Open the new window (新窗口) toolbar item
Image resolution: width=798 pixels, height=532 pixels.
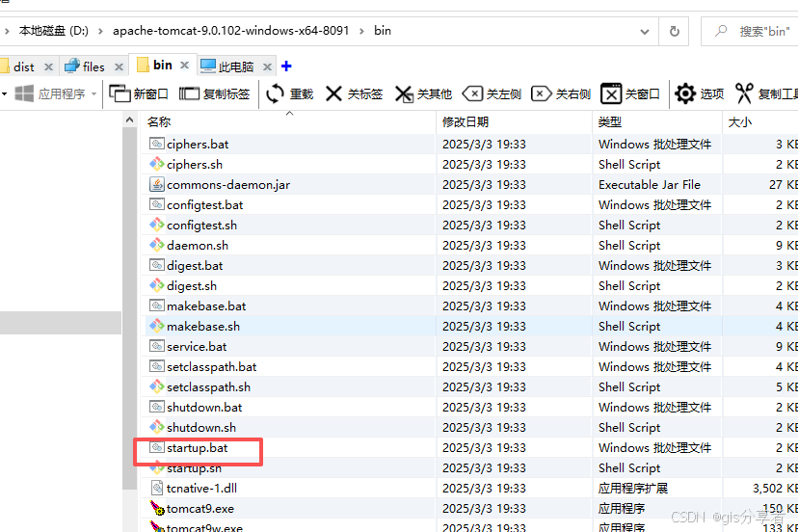pyautogui.click(x=139, y=93)
